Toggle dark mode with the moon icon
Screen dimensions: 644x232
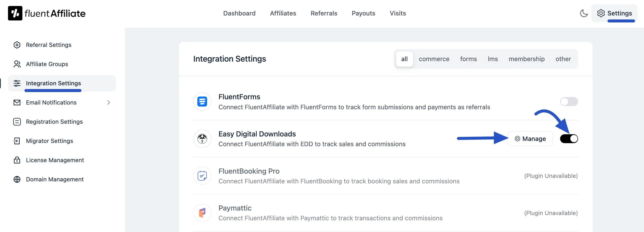point(584,13)
